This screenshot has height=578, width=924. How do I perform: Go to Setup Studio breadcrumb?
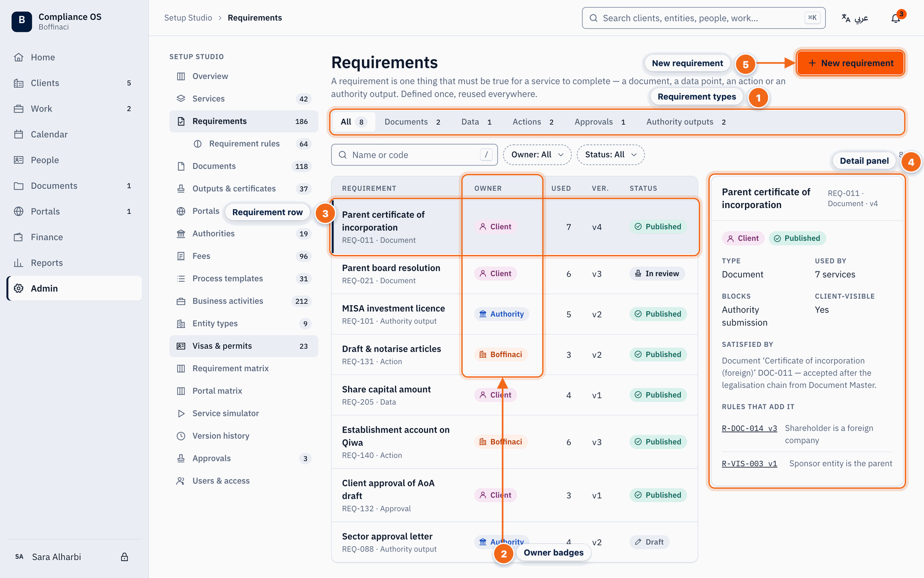pyautogui.click(x=188, y=18)
